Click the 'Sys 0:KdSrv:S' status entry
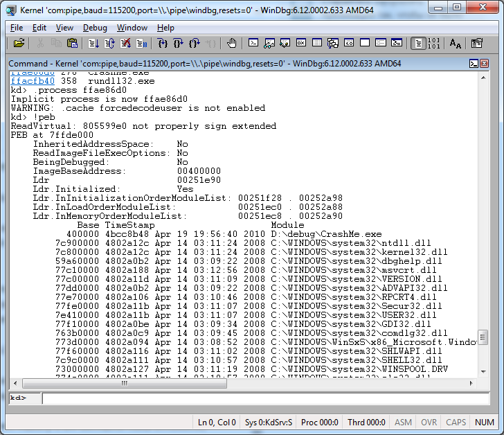 click(x=269, y=422)
